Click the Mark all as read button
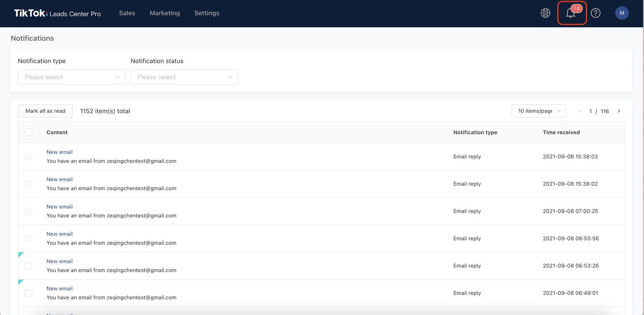This screenshot has height=315, width=644. [45, 111]
